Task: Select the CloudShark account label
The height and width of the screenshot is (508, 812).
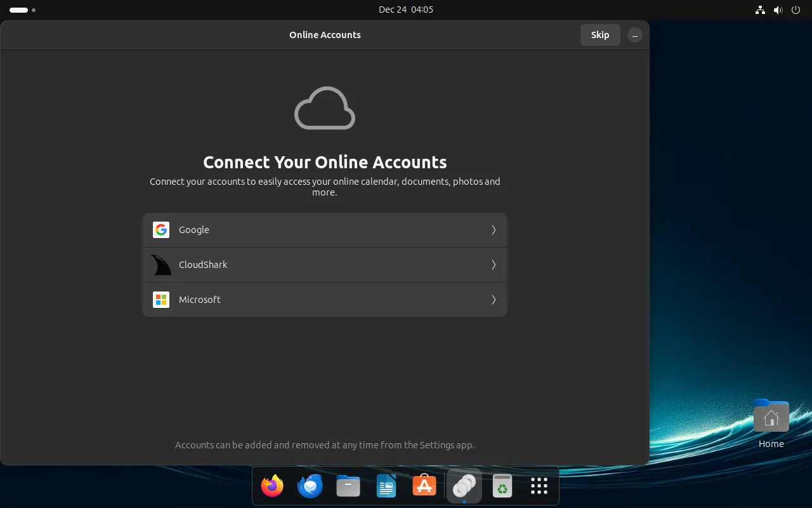Action: click(x=203, y=265)
